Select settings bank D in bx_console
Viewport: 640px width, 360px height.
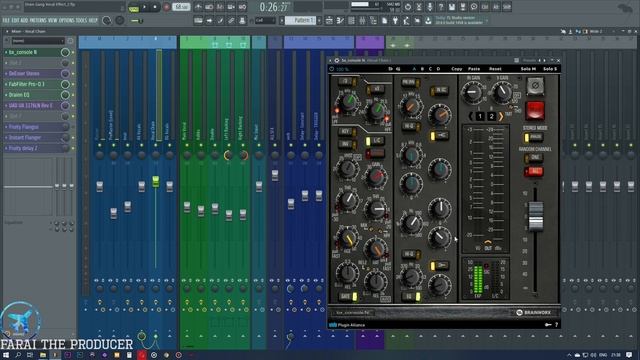click(x=438, y=69)
